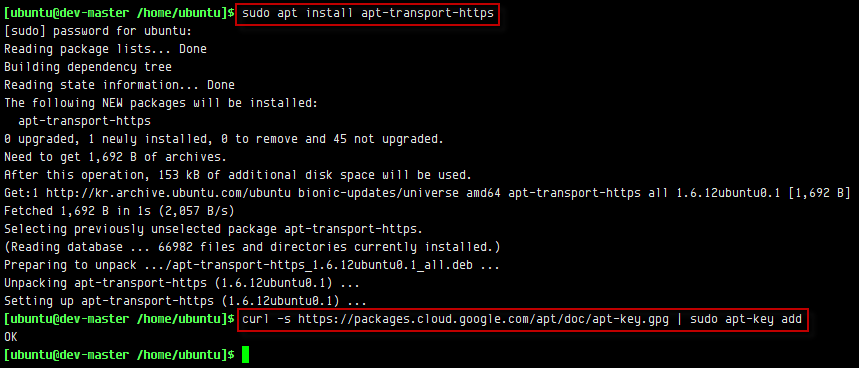Click the 'Building dependency tree' line

coord(88,67)
